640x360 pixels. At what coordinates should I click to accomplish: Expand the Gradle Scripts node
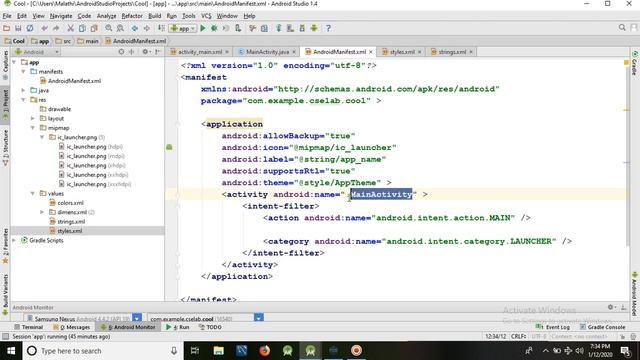pyautogui.click(x=15, y=240)
